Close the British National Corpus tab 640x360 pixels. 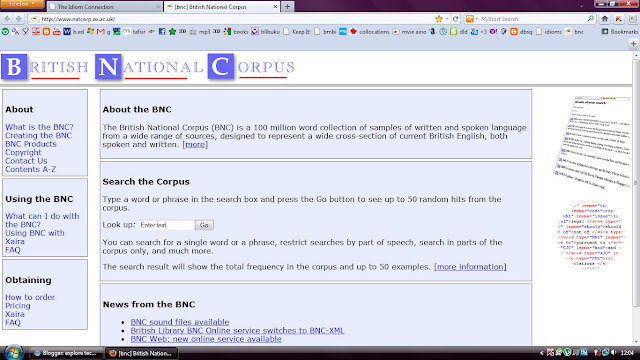(x=275, y=7)
